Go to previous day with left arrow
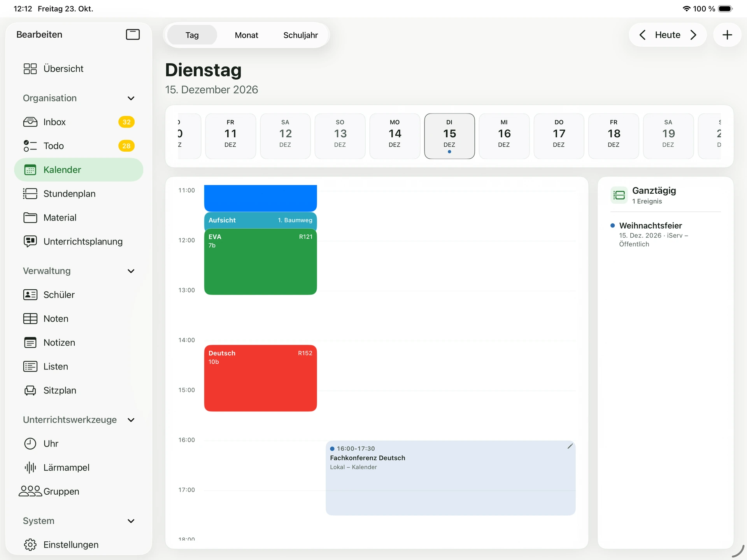Screen dimensions: 747x560 tap(642, 35)
